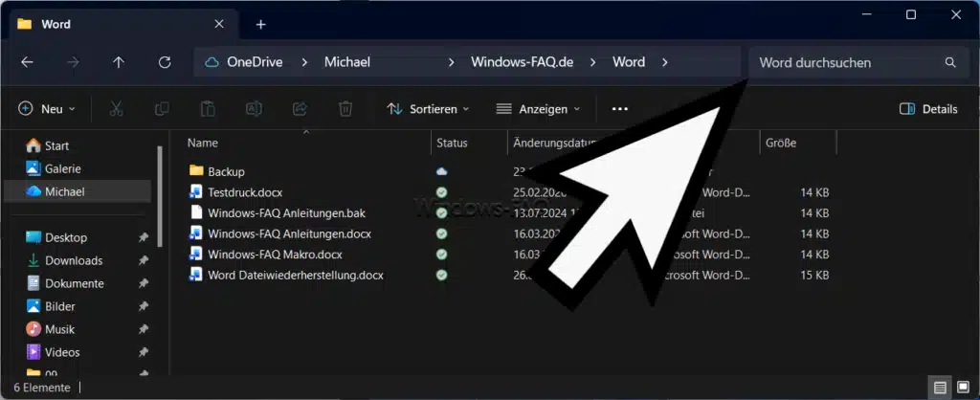
Task: Refresh the Word folder view
Action: pyautogui.click(x=165, y=62)
